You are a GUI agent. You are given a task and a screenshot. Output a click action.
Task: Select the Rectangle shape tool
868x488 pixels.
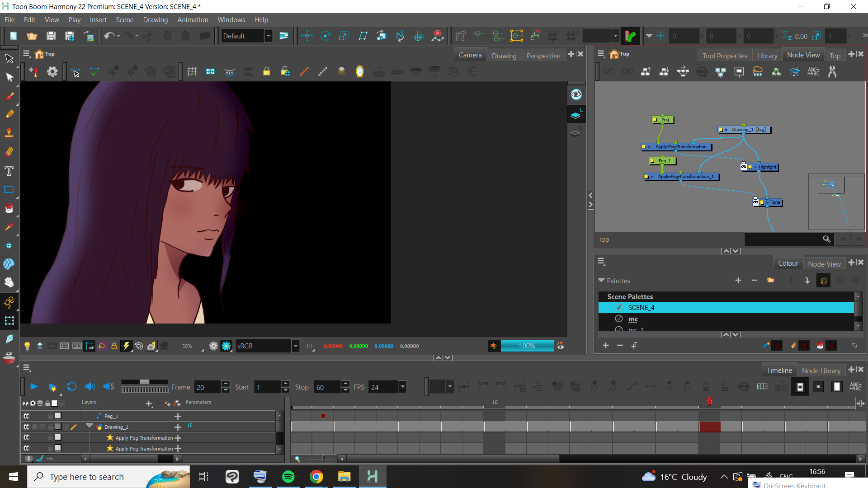point(9,189)
